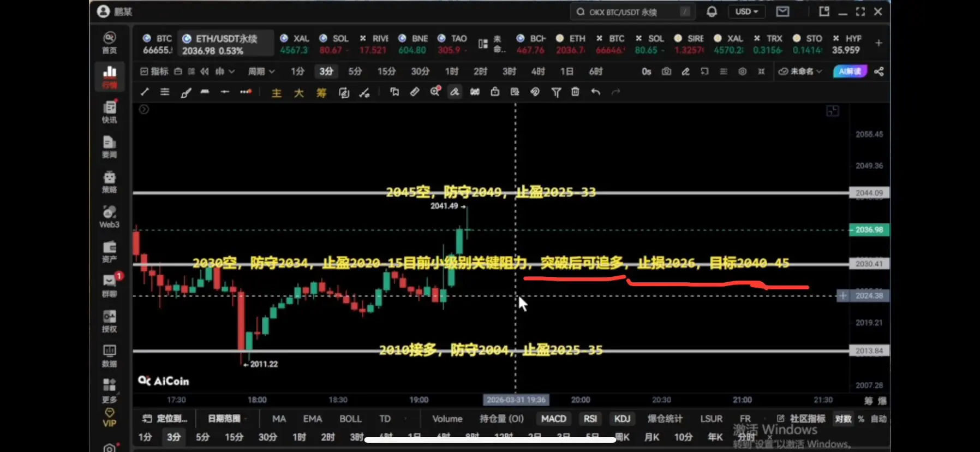Click the lock drawings icon
Viewport: 980px width, 452px height.
tap(495, 92)
